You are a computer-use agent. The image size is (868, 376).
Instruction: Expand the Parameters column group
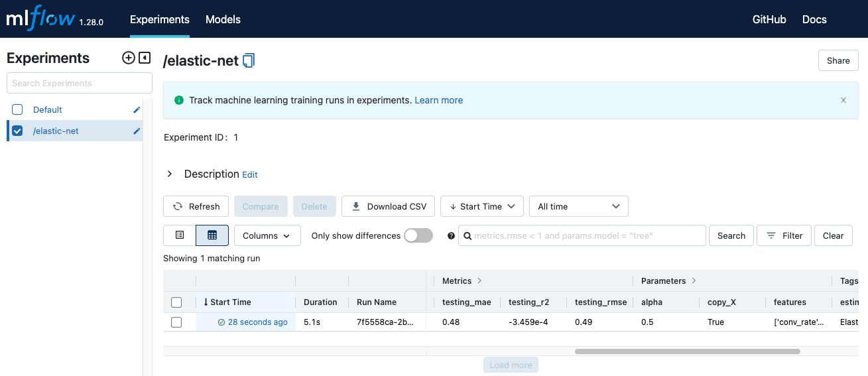coord(694,281)
